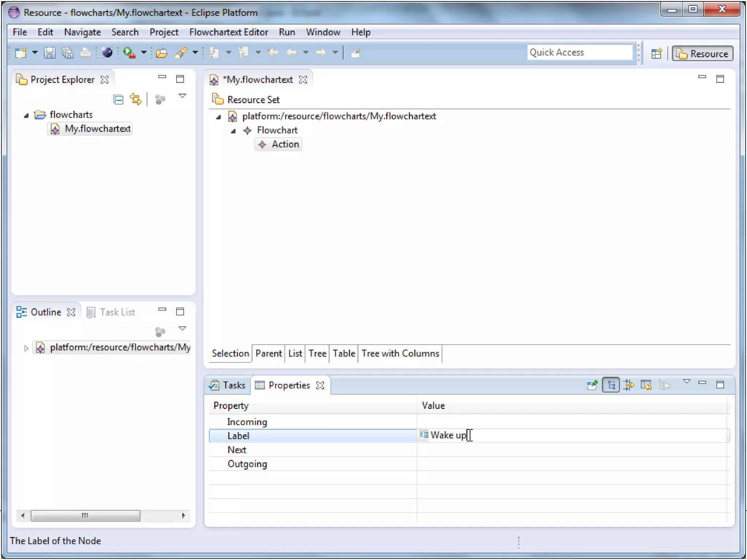Click the Save All toolbar icon
Image resolution: width=747 pixels, height=560 pixels.
(x=67, y=53)
